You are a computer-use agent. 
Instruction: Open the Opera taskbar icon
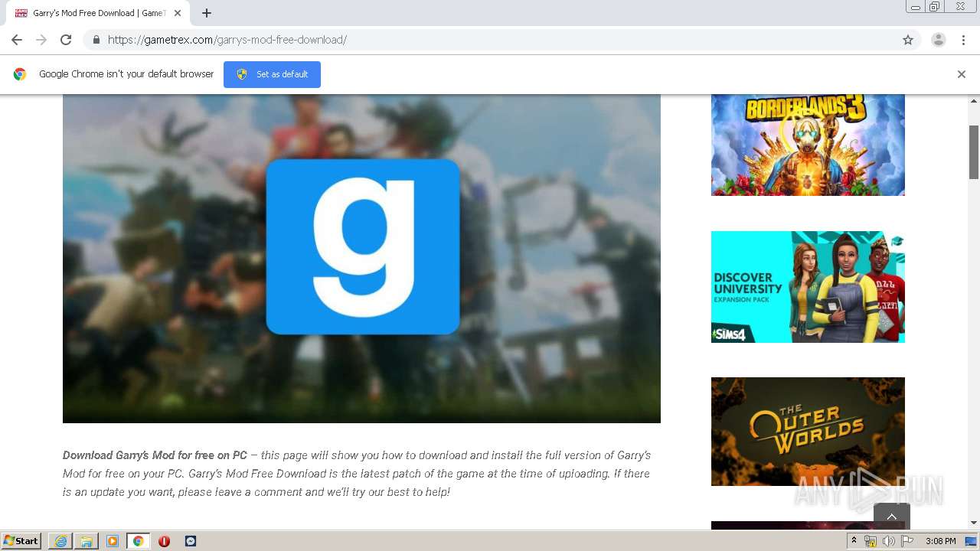pos(164,541)
